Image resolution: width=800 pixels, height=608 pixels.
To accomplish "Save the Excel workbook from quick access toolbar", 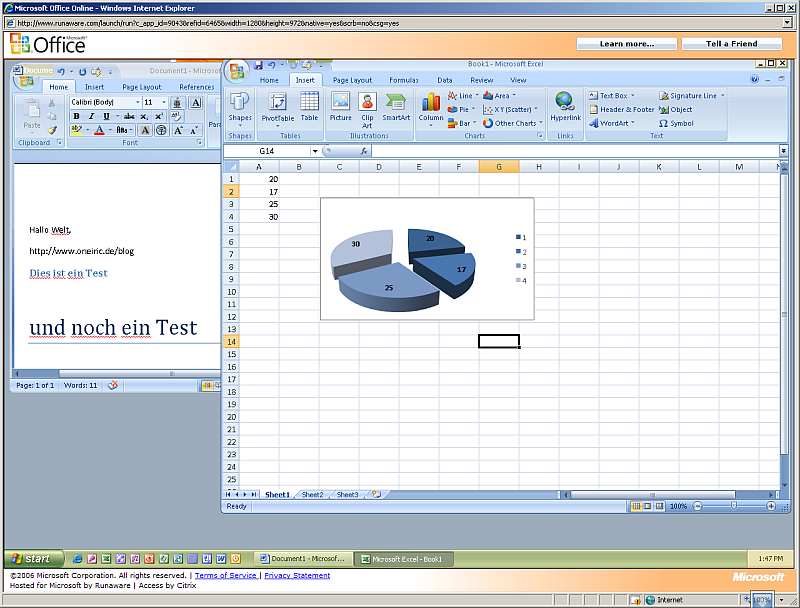I will click(x=259, y=65).
